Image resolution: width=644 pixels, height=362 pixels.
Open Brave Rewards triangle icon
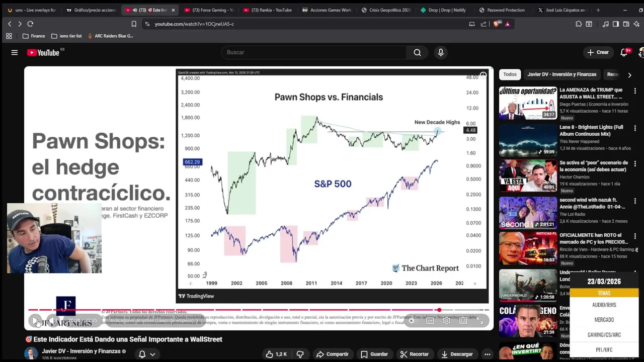pyautogui.click(x=507, y=24)
